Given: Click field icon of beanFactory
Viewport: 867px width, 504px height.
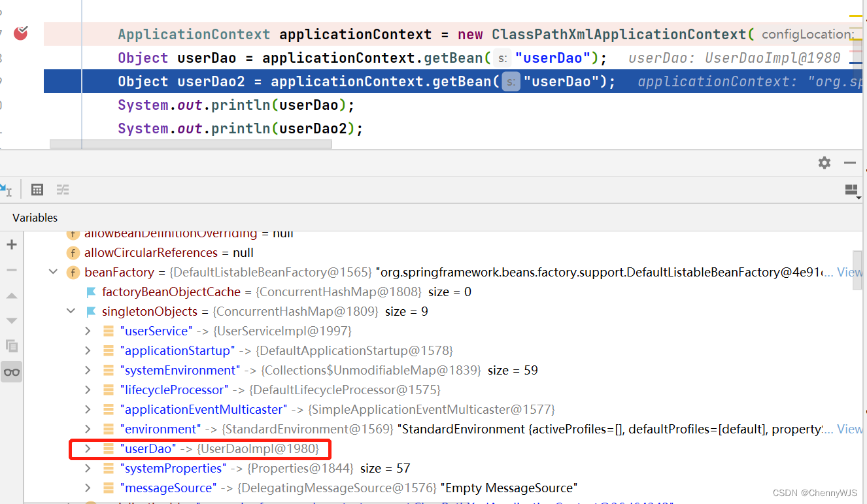Looking at the screenshot, I should click(73, 273).
